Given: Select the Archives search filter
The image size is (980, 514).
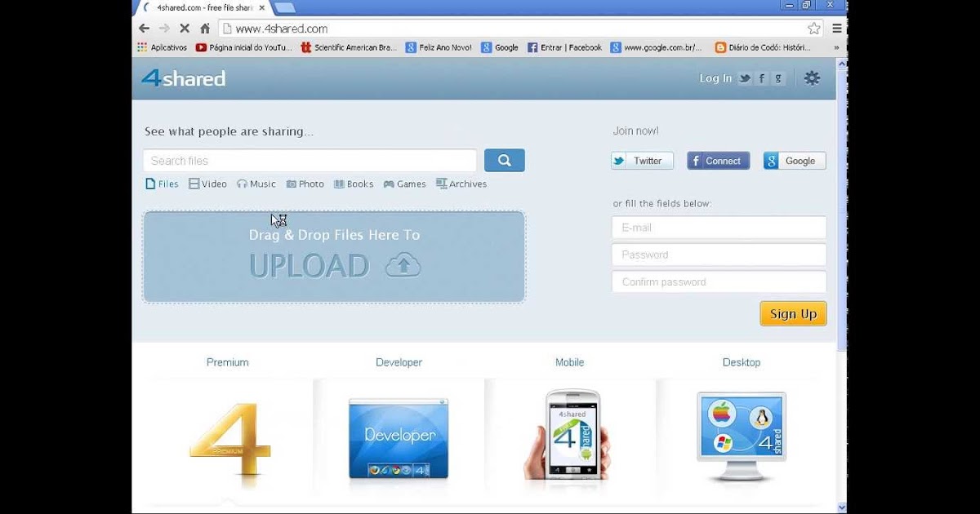Looking at the screenshot, I should [x=461, y=184].
